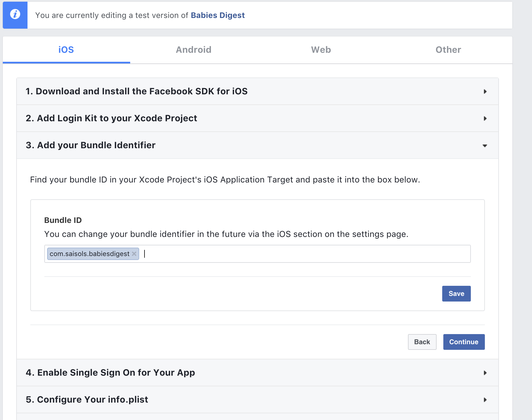Expand step 5 arrow for Configure info.plist
Viewport: 532px width, 420px height.
tap(485, 400)
